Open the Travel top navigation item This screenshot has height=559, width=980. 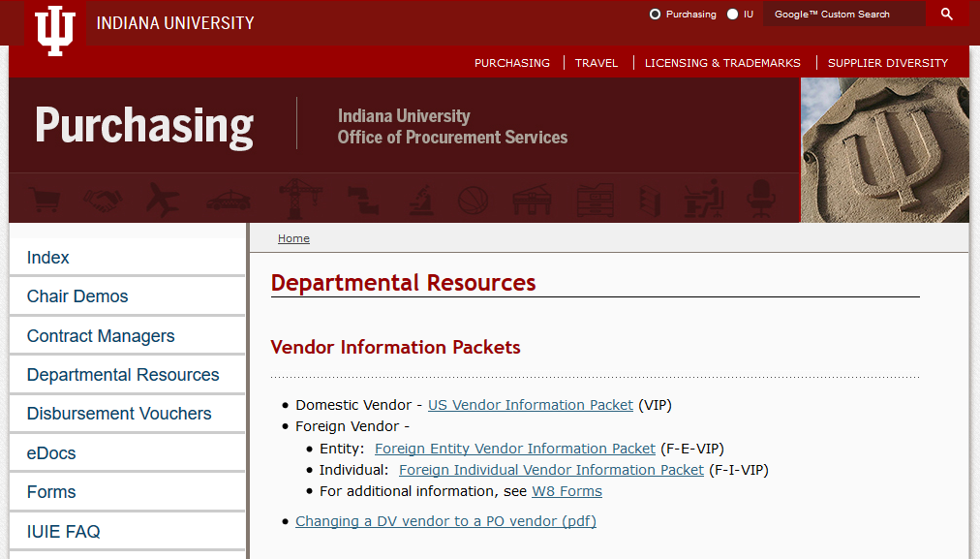(597, 63)
